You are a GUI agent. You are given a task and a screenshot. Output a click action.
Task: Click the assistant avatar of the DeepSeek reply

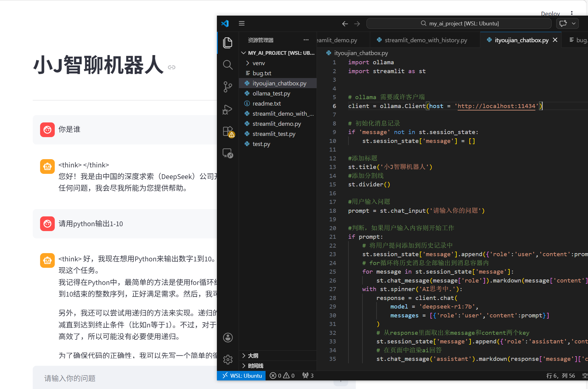(47, 166)
